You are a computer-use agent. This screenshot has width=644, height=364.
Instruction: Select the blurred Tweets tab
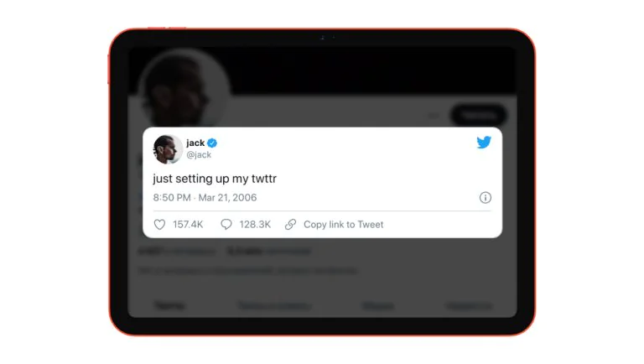pyautogui.click(x=169, y=305)
